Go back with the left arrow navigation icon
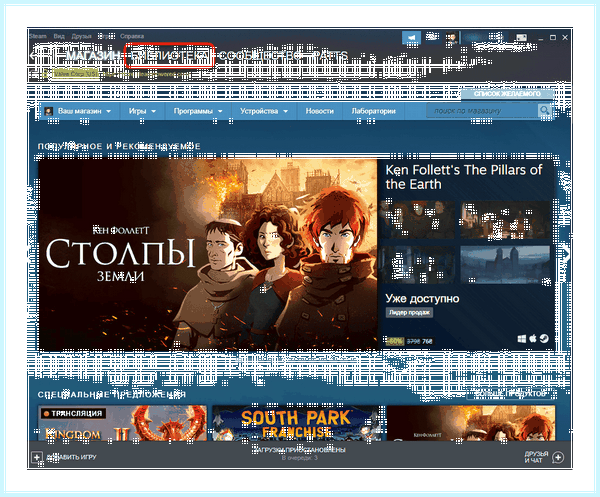This screenshot has width=600, height=497. pyautogui.click(x=34, y=56)
